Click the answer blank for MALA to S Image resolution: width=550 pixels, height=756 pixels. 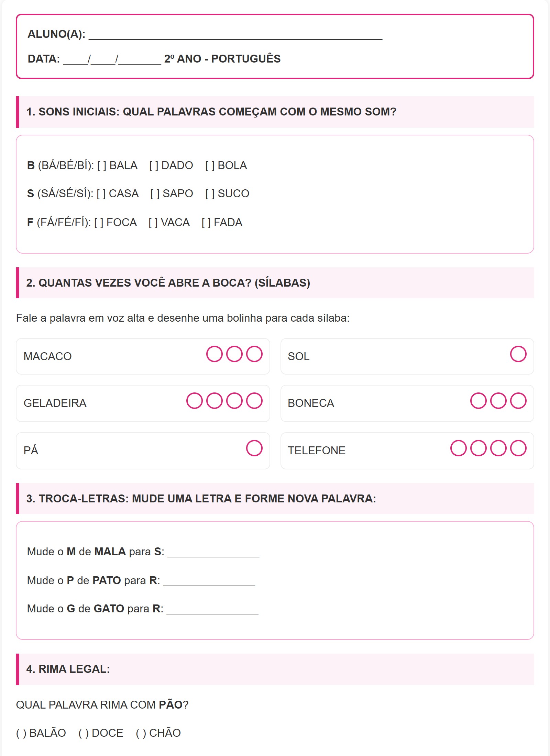(x=213, y=552)
